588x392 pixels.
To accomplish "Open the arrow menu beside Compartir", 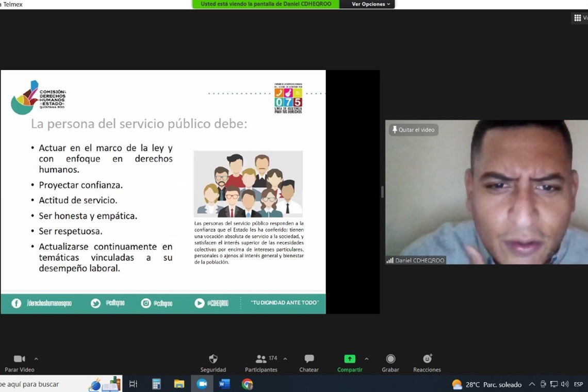I will (367, 358).
